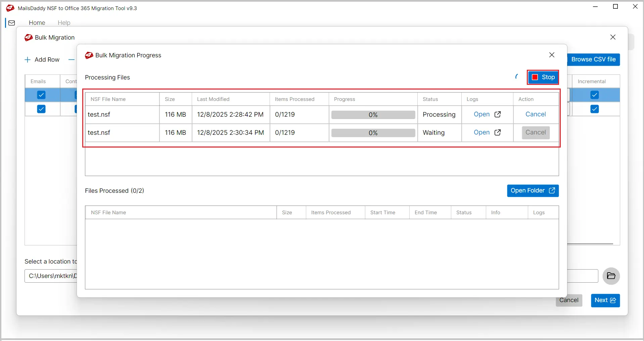Click the arrow icon inside the Next button
The height and width of the screenshot is (341, 644).
pos(614,300)
